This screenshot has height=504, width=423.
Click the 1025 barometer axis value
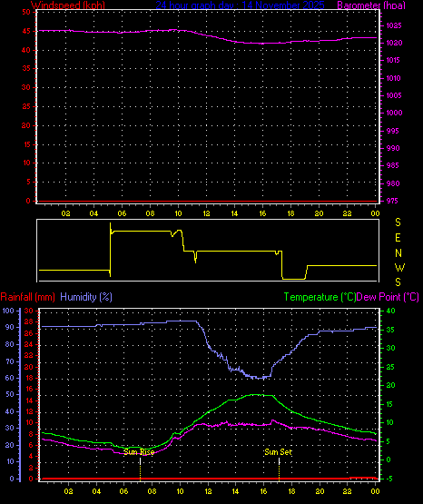click(393, 25)
